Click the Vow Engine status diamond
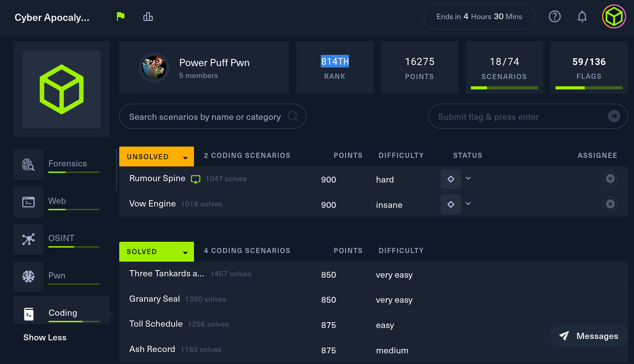This screenshot has height=364, width=634. (x=451, y=204)
